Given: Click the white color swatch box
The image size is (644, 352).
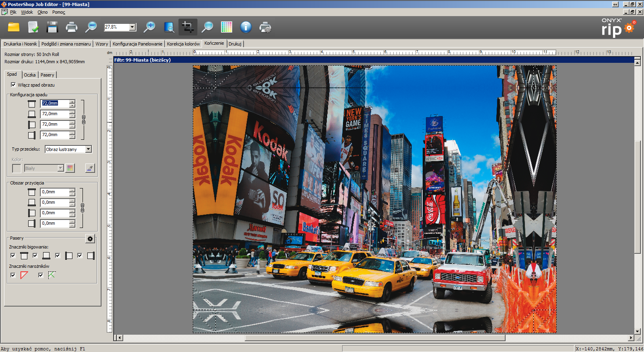Looking at the screenshot, I should 17,168.
